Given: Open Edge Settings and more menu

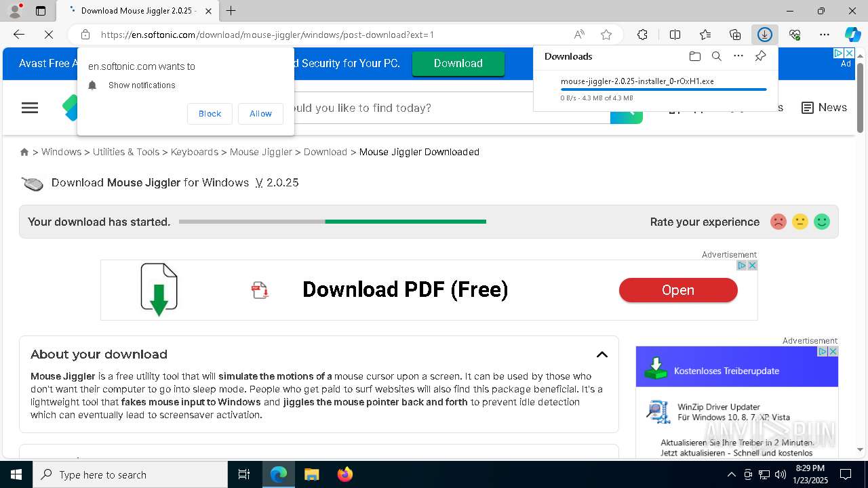Looking at the screenshot, I should point(825,35).
